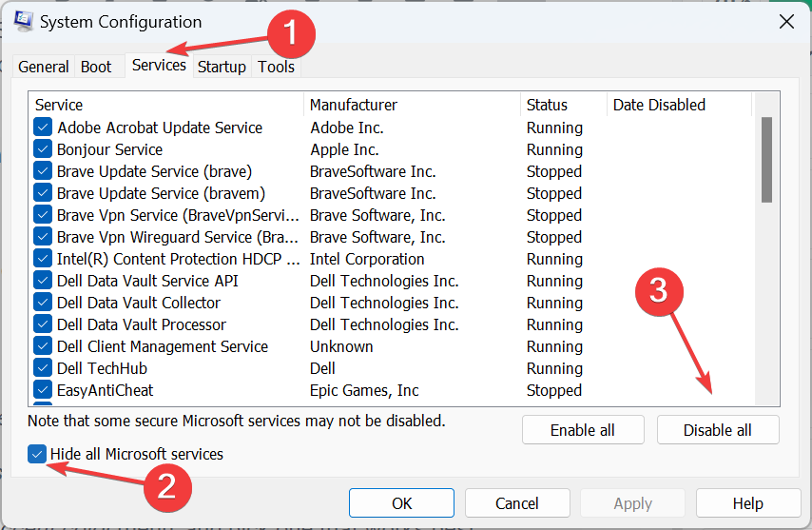Viewport: 812px width, 530px height.
Task: Click Stopped status of EasyAntiCheat
Action: [554, 390]
